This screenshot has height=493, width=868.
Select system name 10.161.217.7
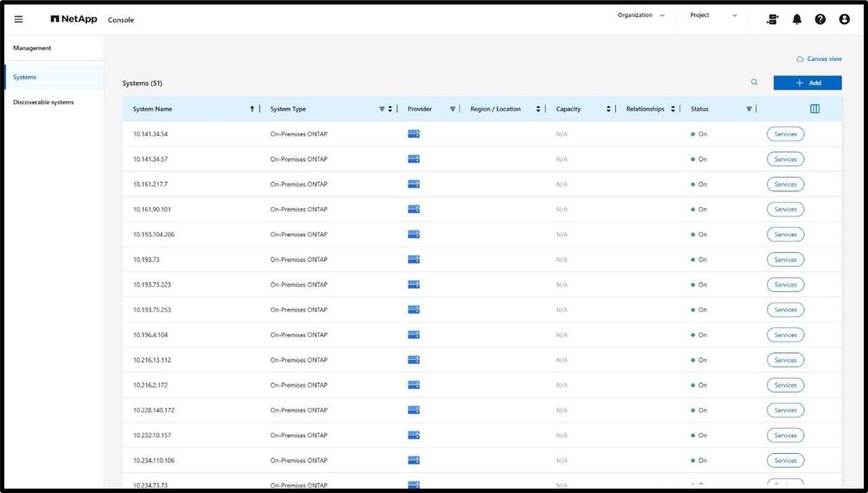pos(150,184)
